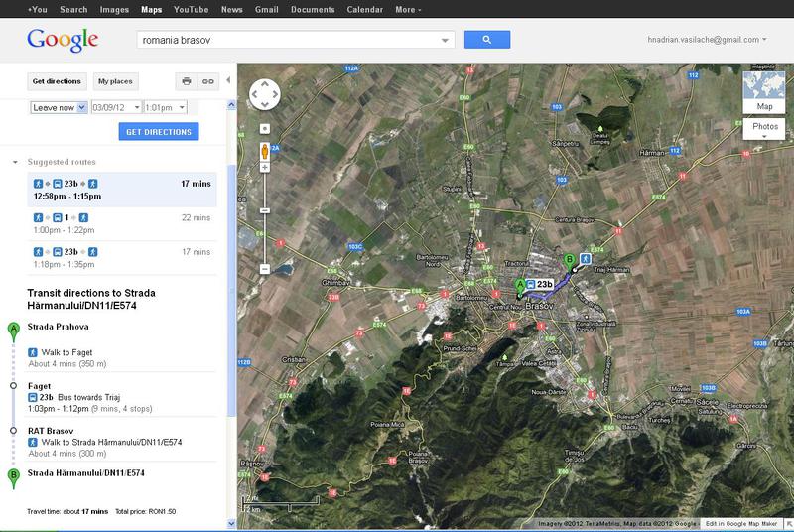Click green marker B on the map
794x532 pixels.
pyautogui.click(x=569, y=262)
